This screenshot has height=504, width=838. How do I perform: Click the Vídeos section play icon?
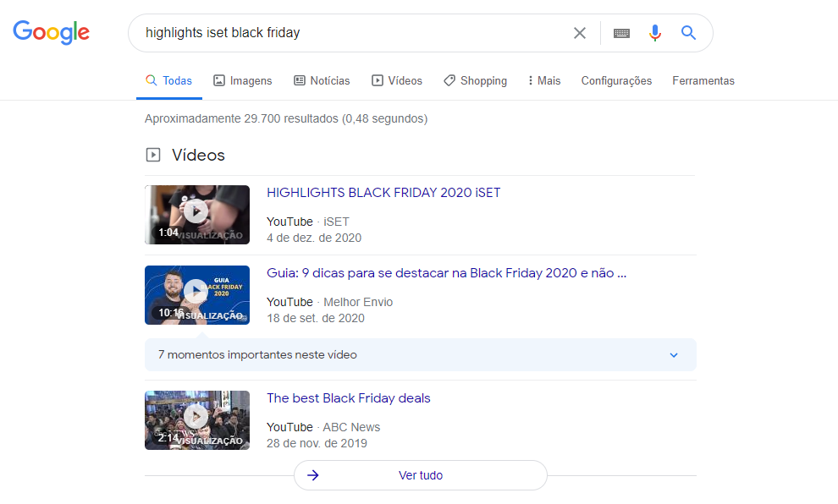[x=153, y=155]
